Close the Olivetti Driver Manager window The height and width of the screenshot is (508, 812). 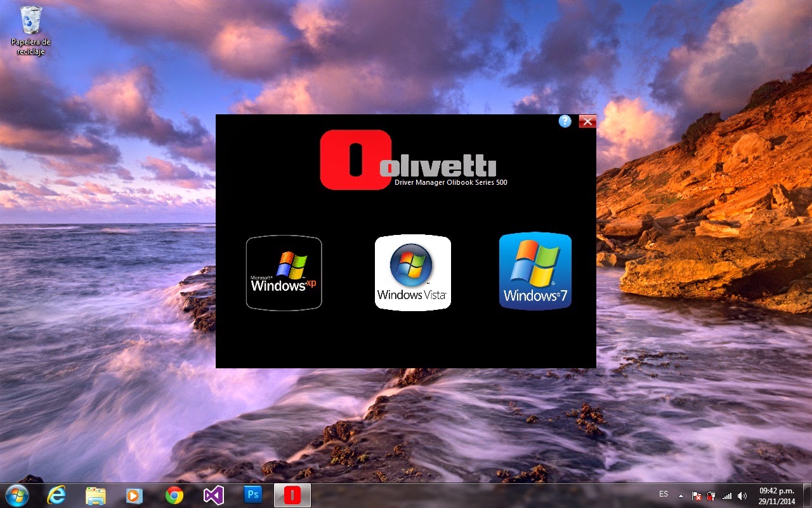[x=587, y=121]
